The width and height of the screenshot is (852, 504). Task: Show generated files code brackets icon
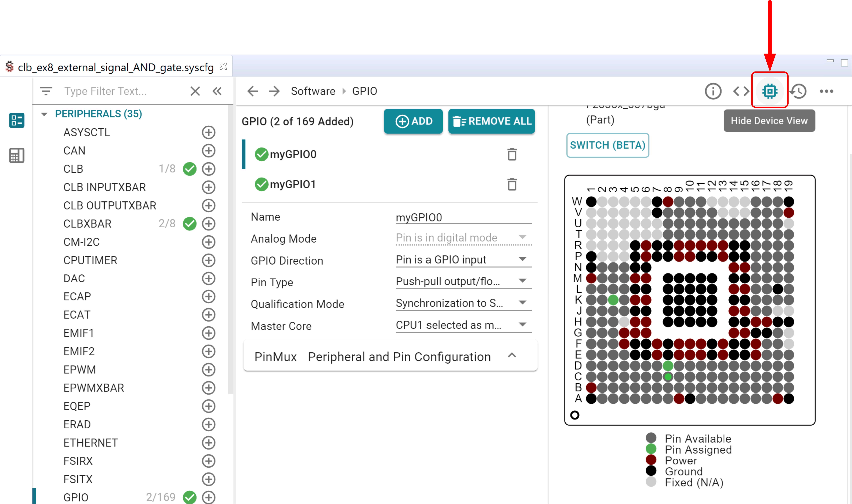741,91
